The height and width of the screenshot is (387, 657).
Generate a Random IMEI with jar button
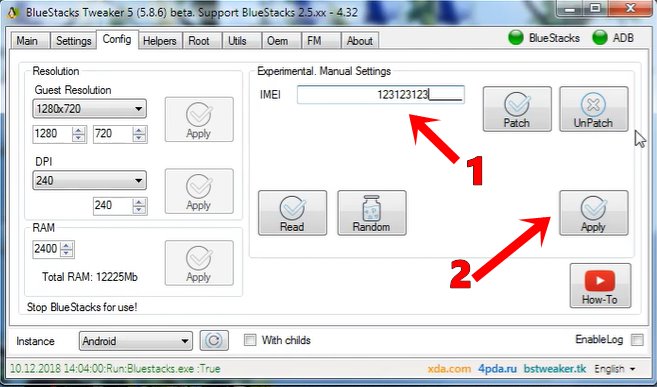pyautogui.click(x=372, y=213)
